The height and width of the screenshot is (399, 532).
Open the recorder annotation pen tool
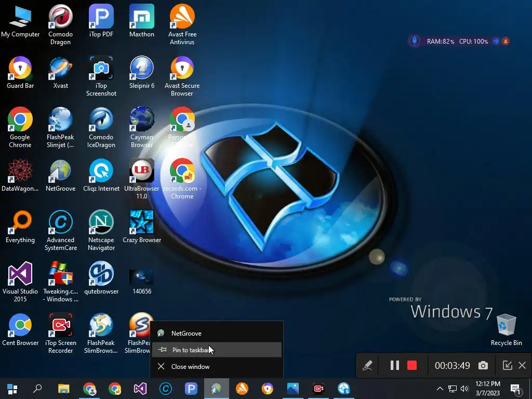point(367,365)
